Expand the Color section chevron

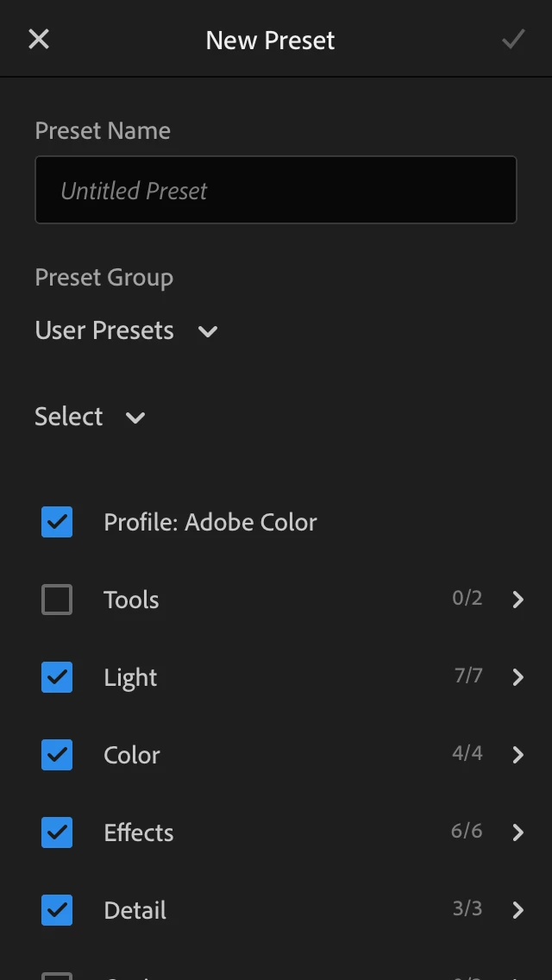[517, 755]
